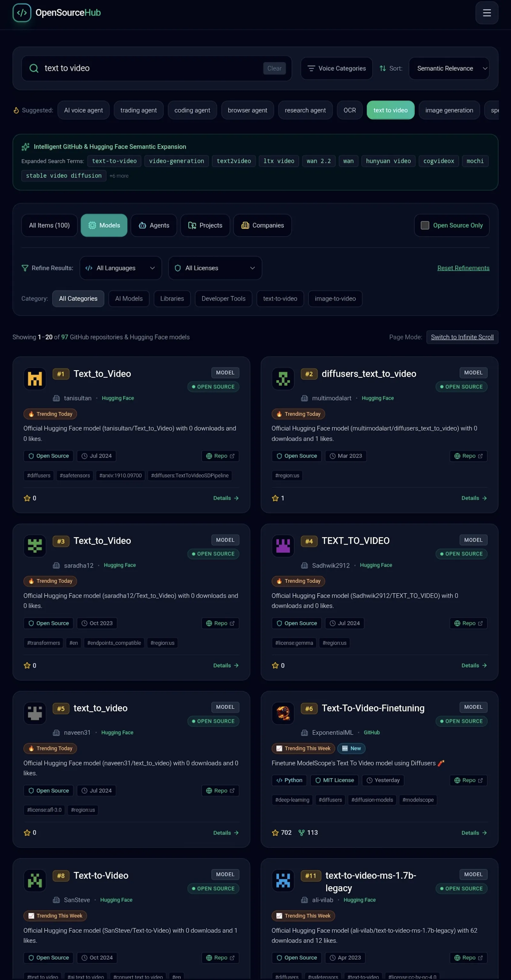
Task: Choose the research agent suggestion
Action: (305, 110)
